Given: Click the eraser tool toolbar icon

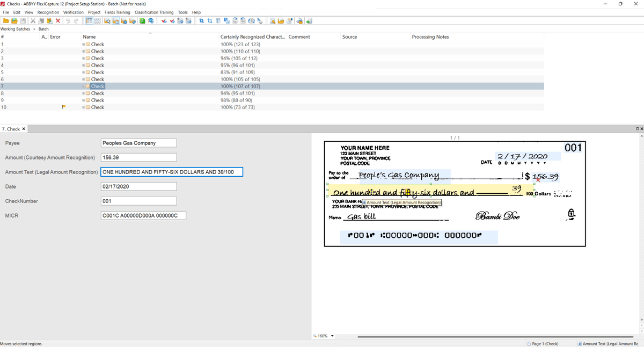Looking at the screenshot, I should tap(260, 21).
